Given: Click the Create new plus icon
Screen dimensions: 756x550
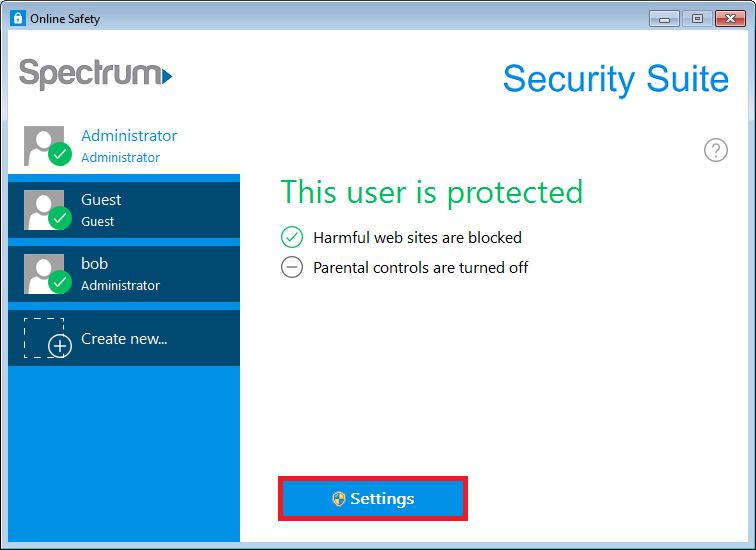Looking at the screenshot, I should (60, 346).
